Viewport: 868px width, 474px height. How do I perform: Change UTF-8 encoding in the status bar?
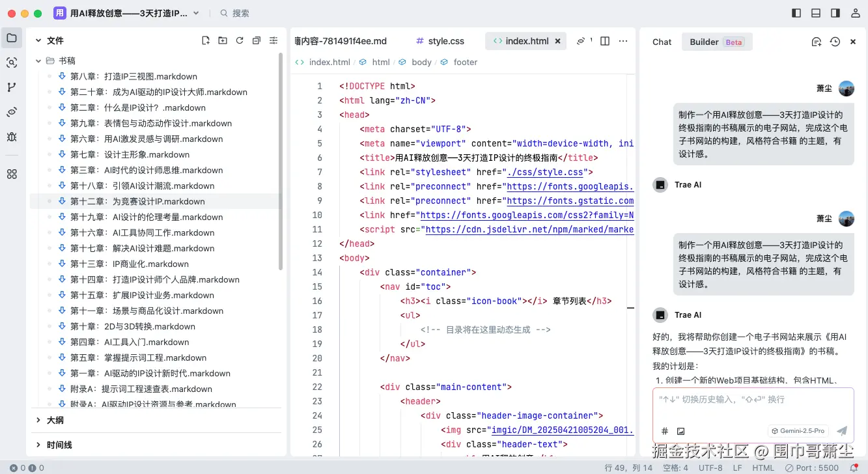[x=710, y=467]
